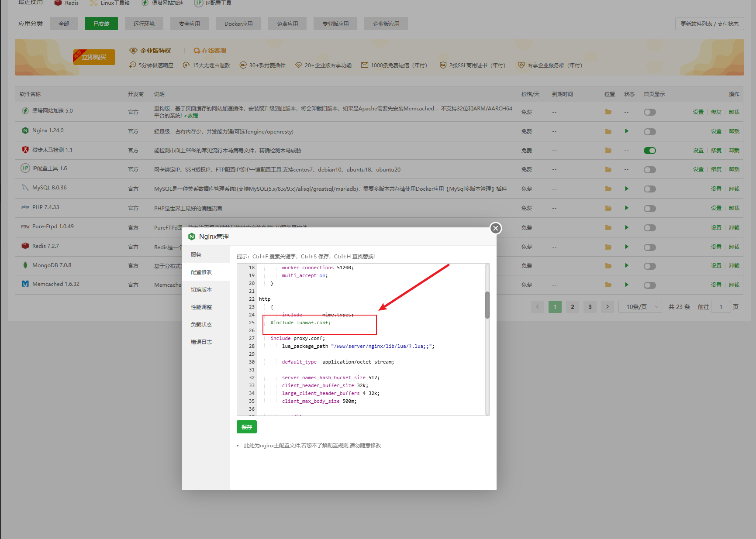Open the 性能调整 tab in Nginx管理
Screen dimensions: 756x539
pos(206,307)
